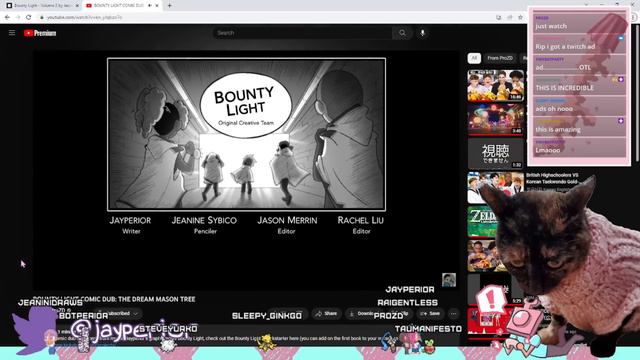The image size is (640, 360).
Task: Click the RAIGENTLESS overlay name
Action: coord(407,302)
